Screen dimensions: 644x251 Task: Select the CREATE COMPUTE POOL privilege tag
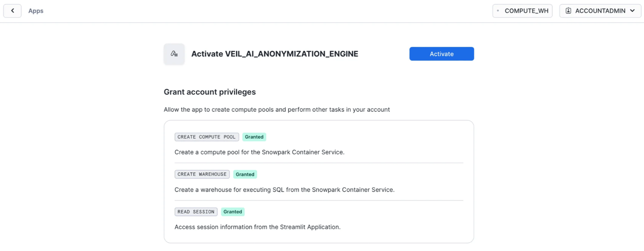[206, 137]
